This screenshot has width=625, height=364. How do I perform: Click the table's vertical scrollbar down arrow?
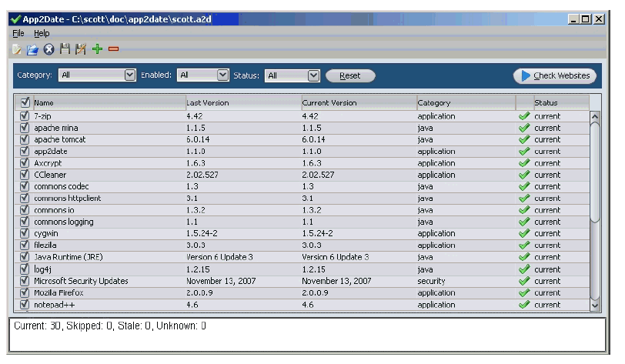pyautogui.click(x=594, y=306)
